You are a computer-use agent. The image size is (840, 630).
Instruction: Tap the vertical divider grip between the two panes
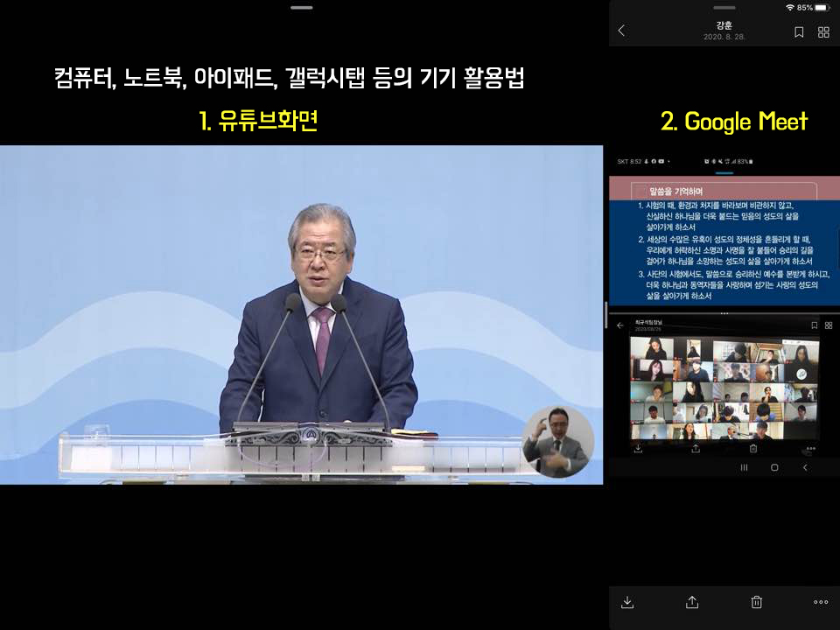click(x=605, y=315)
